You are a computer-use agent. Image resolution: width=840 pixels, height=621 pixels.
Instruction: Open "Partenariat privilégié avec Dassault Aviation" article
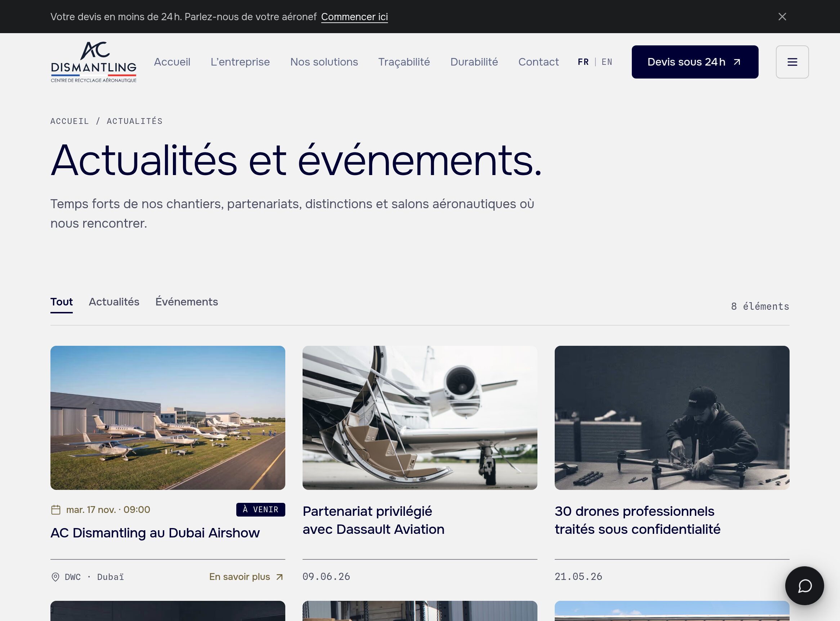pos(374,520)
